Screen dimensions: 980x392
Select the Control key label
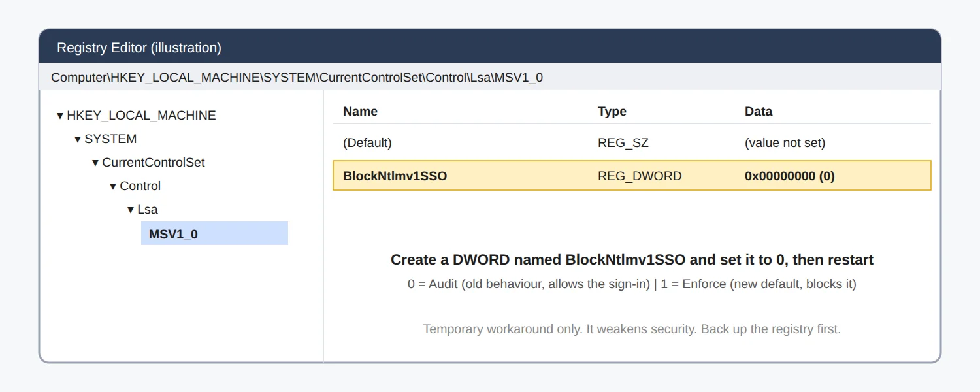[140, 186]
